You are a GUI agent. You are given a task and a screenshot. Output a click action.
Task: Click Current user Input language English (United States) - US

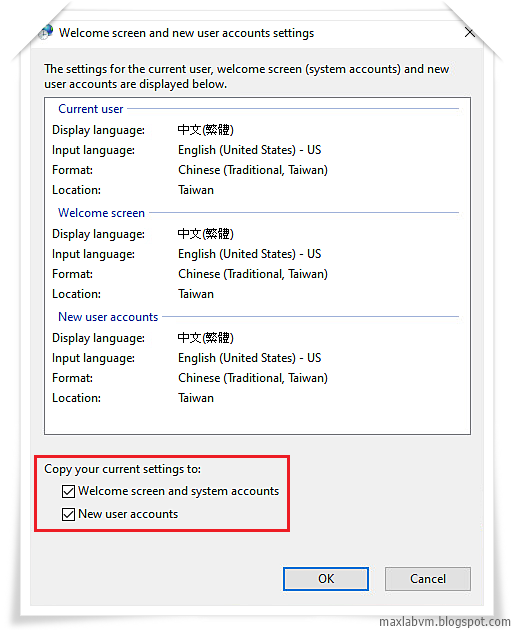[x=250, y=150]
